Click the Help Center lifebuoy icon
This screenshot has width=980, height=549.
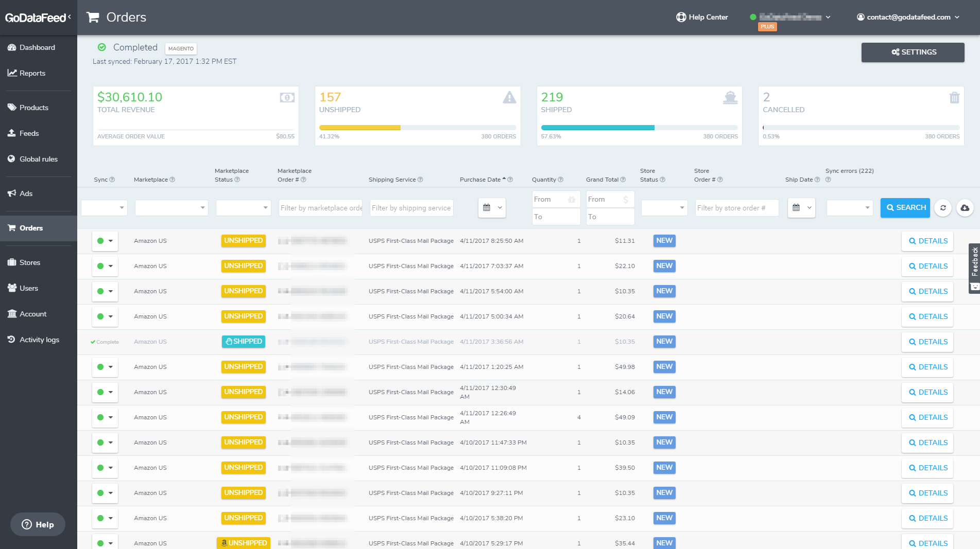click(681, 17)
